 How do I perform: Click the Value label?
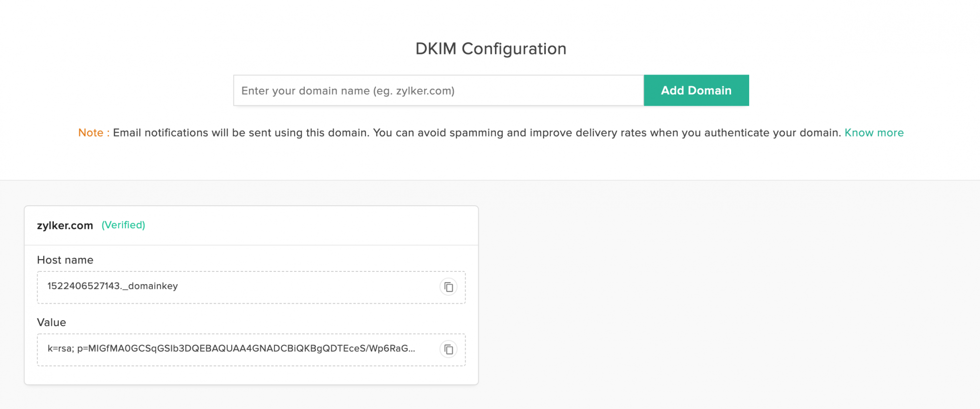(51, 322)
